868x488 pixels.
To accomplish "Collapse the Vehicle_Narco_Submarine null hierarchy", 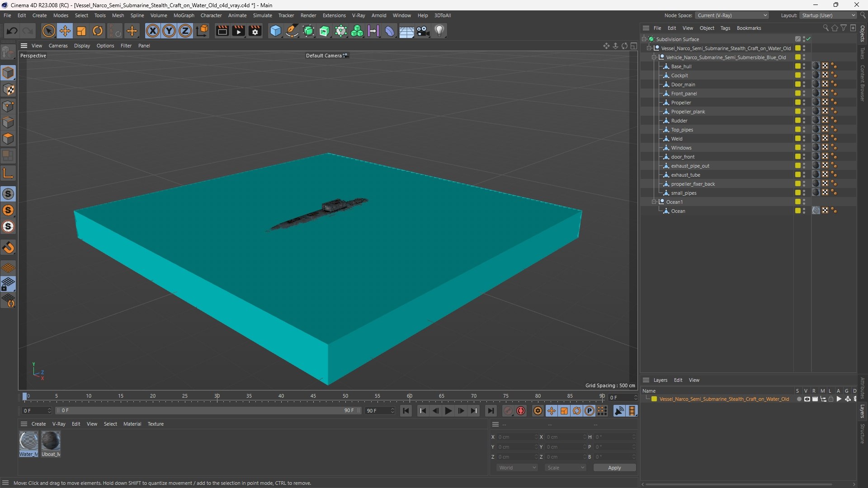I will [654, 57].
